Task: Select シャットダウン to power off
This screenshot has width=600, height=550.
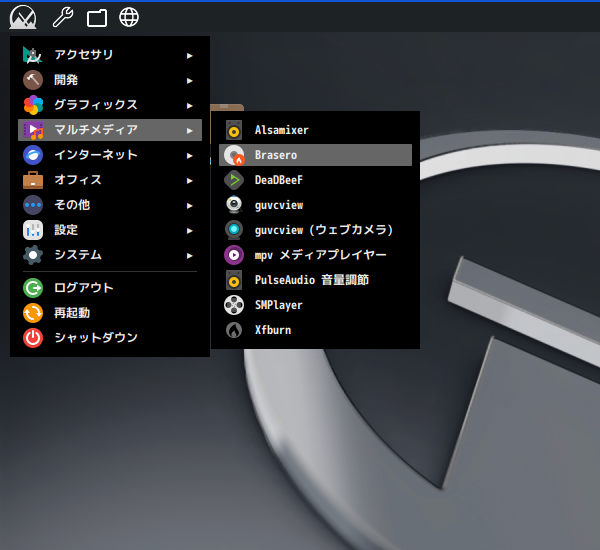Action: point(95,338)
